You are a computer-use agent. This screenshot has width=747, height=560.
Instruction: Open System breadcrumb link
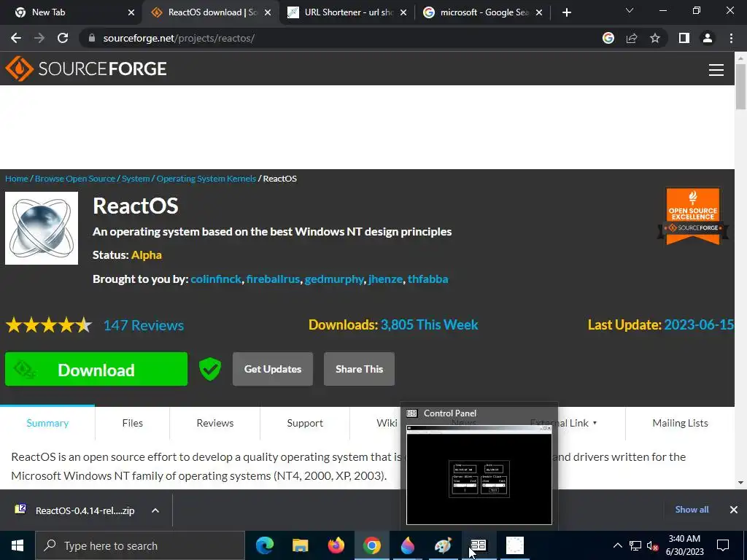[136, 179]
